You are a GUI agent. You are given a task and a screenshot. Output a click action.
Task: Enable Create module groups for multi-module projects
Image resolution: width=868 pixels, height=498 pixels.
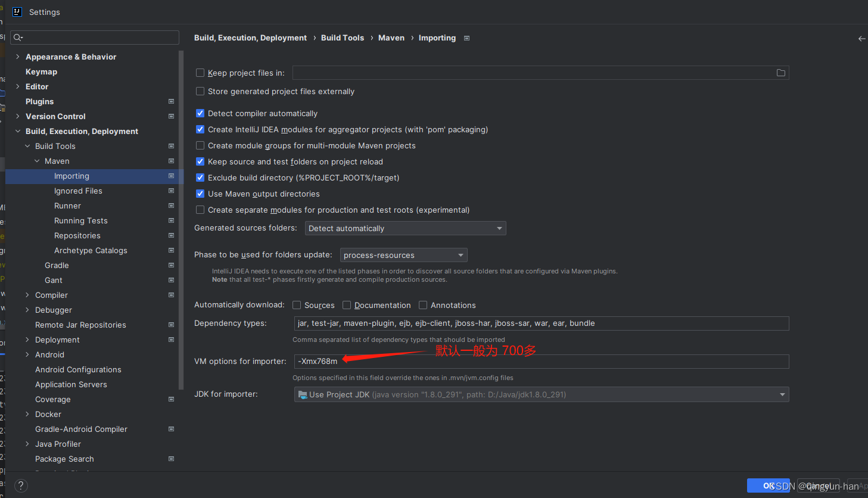200,145
